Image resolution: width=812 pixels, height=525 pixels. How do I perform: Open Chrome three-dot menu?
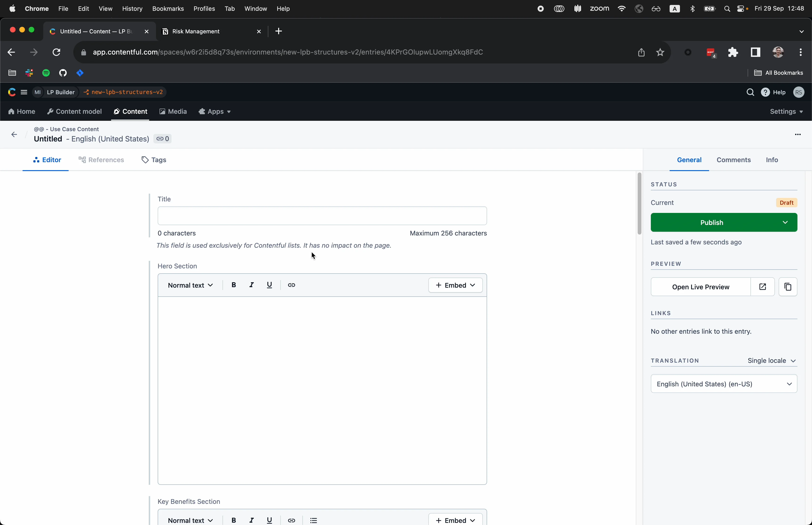click(800, 52)
